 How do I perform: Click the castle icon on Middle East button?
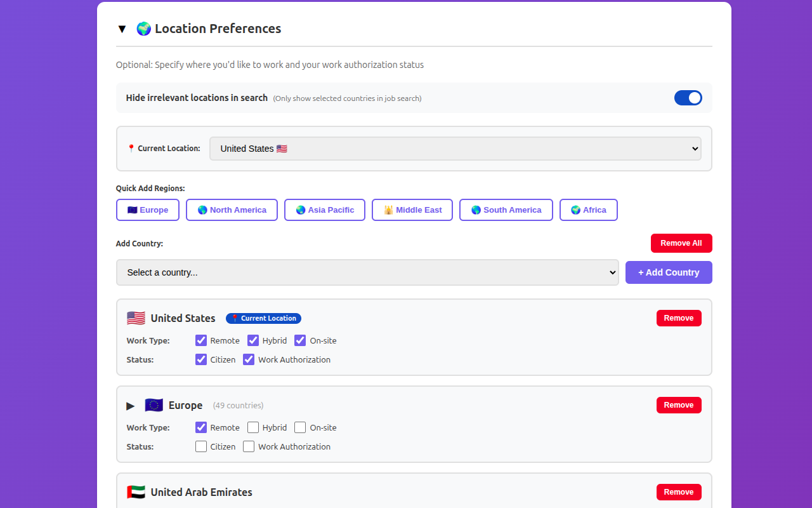(x=389, y=210)
